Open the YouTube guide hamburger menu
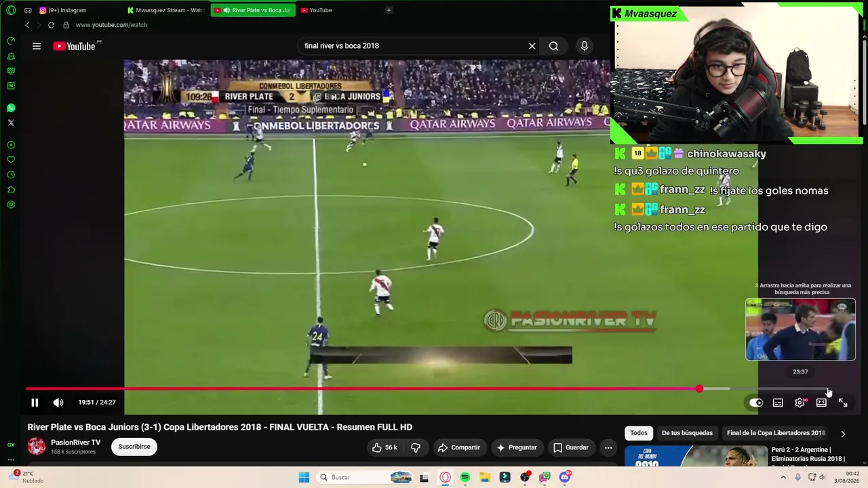The image size is (868, 488). pos(37,46)
